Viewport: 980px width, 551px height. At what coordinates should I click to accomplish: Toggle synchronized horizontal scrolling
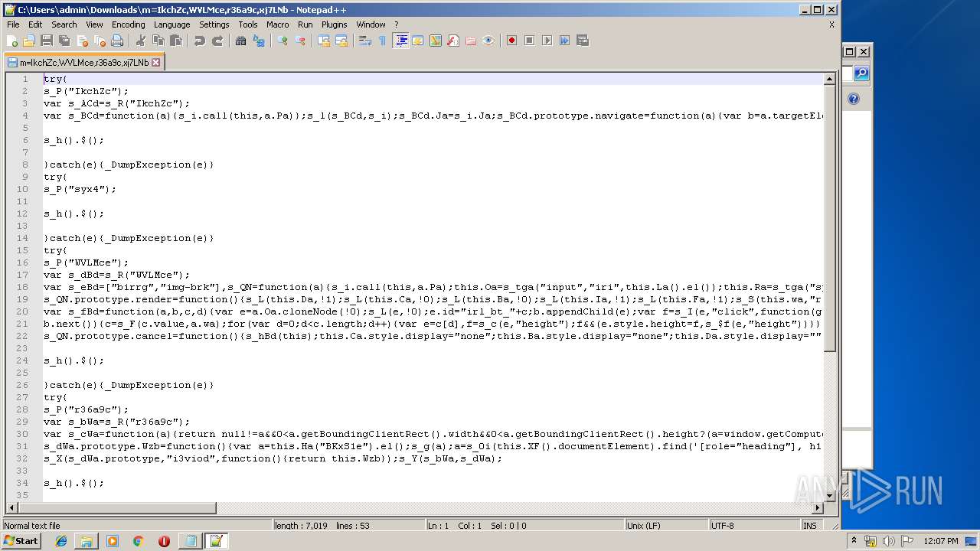[341, 41]
